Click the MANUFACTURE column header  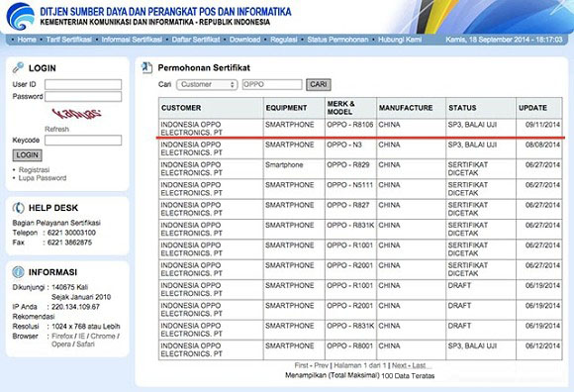pyautogui.click(x=411, y=108)
